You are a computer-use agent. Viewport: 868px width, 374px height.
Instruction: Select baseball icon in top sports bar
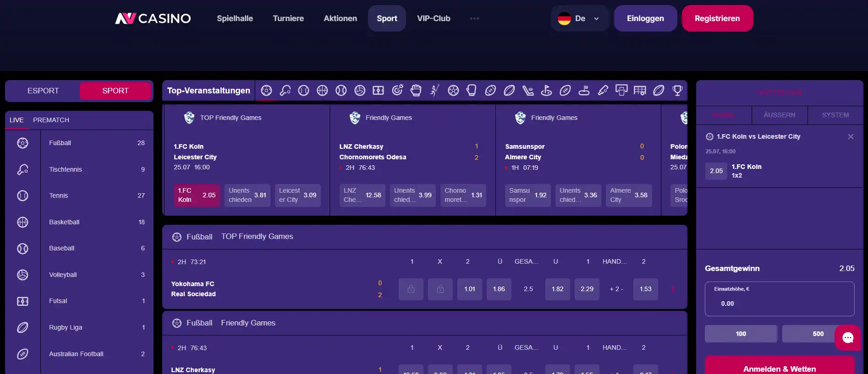point(341,90)
